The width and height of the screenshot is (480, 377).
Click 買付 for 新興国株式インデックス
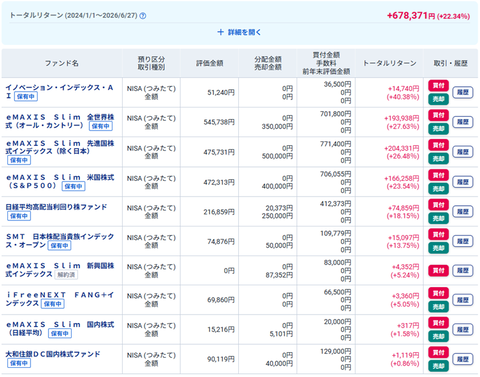point(438,270)
